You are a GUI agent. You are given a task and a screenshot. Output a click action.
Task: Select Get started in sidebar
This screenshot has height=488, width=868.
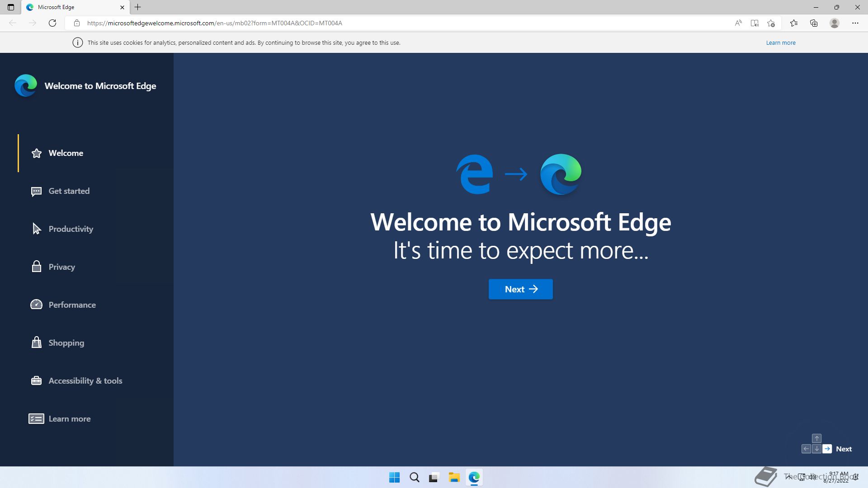click(x=69, y=191)
